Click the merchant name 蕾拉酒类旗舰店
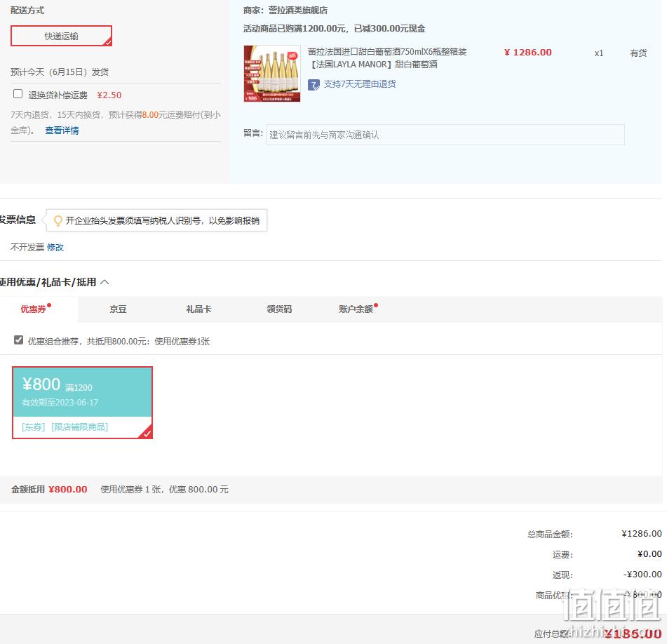 298,11
